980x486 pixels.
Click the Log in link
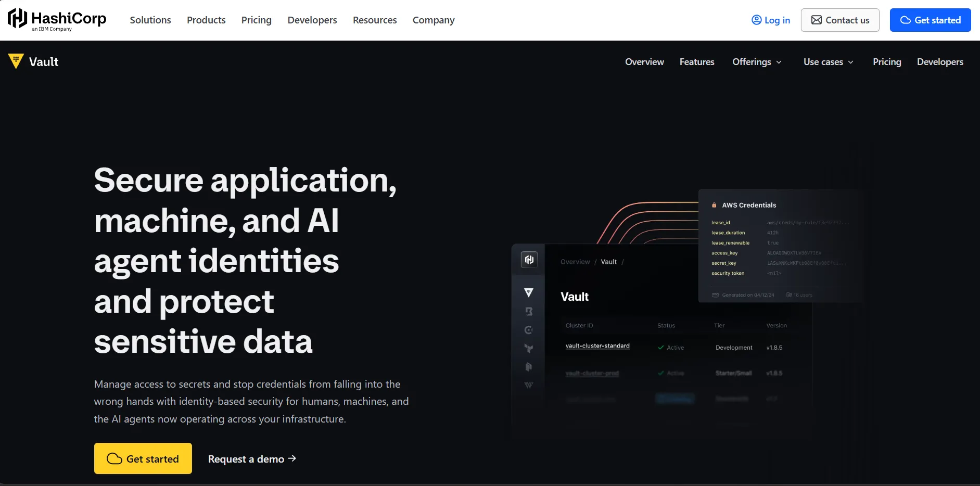tap(771, 20)
